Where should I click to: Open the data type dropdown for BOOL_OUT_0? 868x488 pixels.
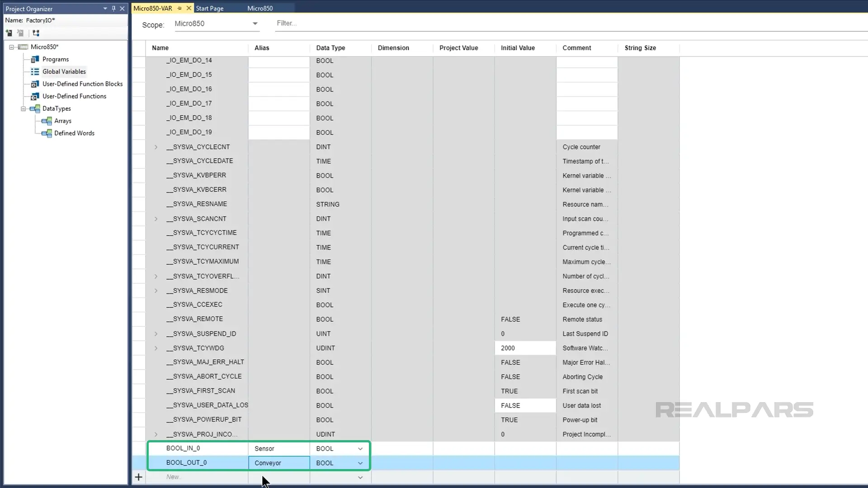360,463
